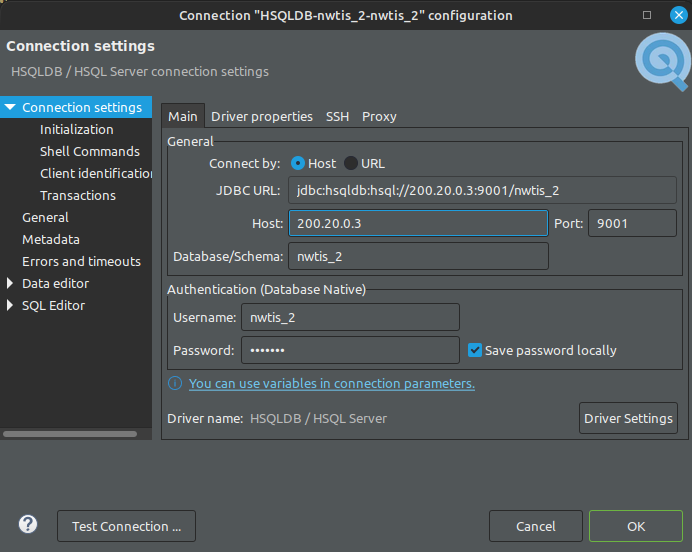
Task: Click the Password input field
Action: coord(350,350)
